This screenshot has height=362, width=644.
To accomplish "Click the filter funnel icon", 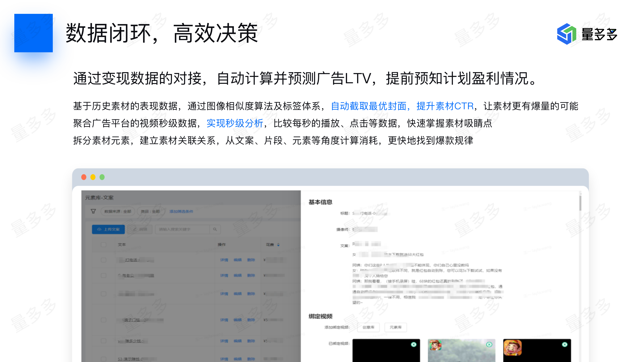I will (93, 211).
